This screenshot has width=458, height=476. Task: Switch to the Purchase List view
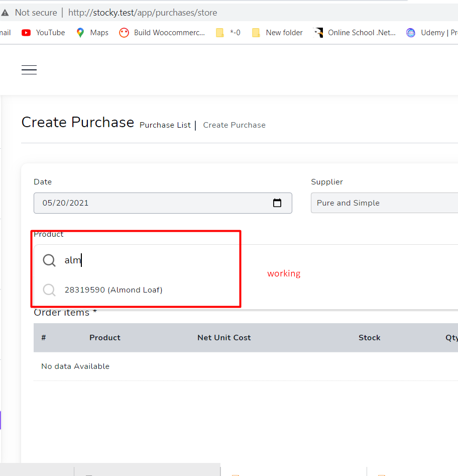[x=165, y=125]
